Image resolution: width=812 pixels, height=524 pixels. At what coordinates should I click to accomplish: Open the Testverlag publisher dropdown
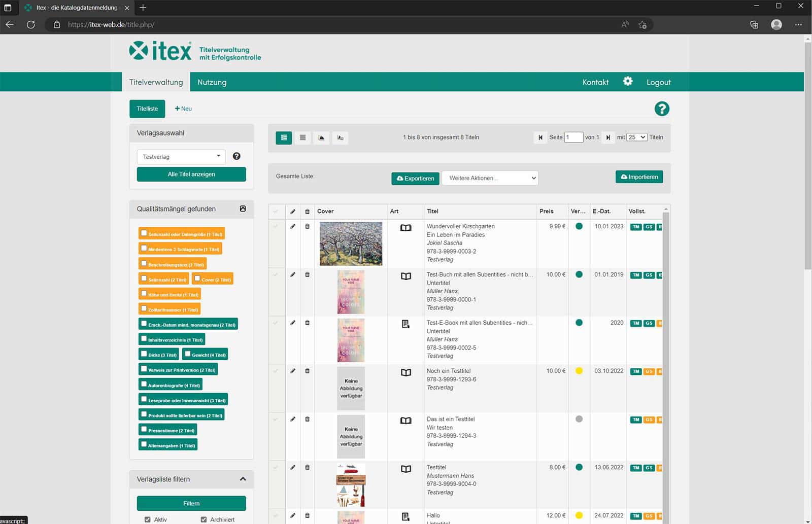[181, 157]
